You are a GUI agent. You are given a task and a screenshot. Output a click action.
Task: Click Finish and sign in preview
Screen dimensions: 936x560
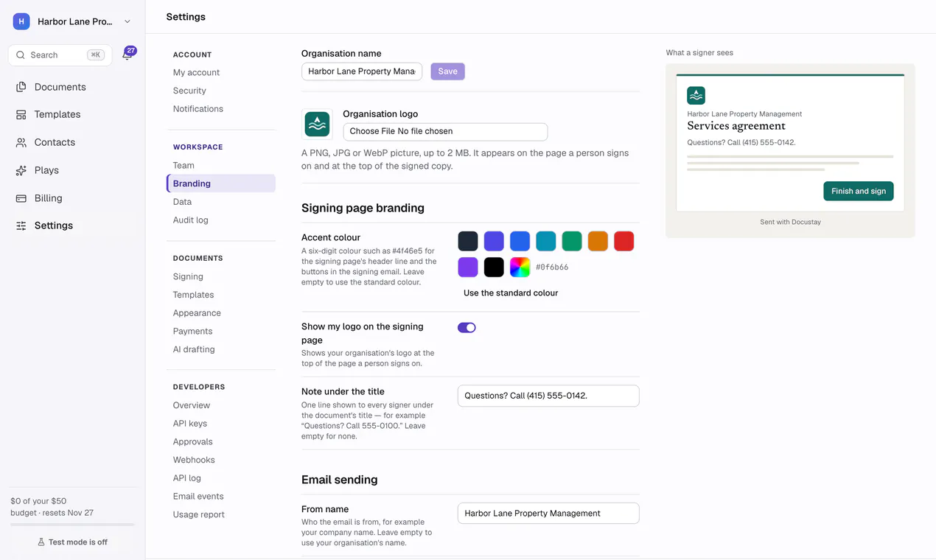click(859, 191)
